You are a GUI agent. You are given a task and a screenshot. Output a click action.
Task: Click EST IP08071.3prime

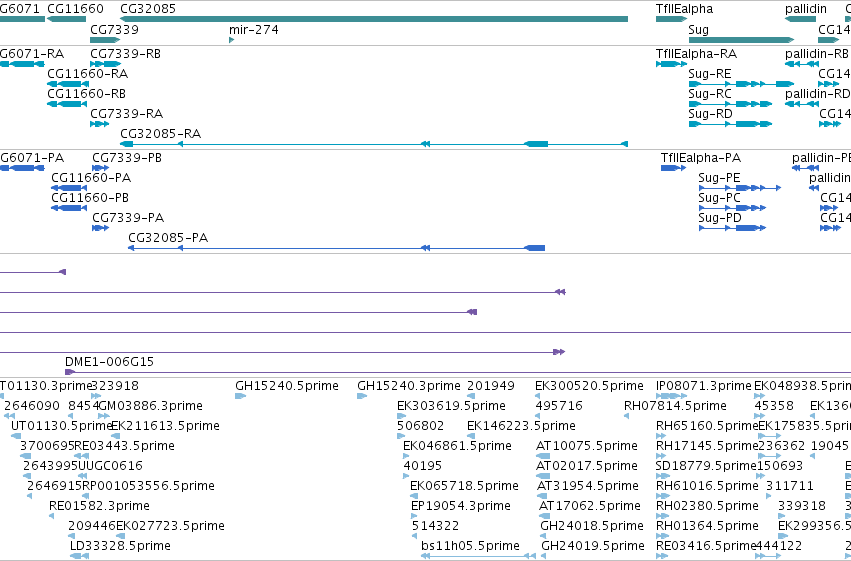point(703,386)
